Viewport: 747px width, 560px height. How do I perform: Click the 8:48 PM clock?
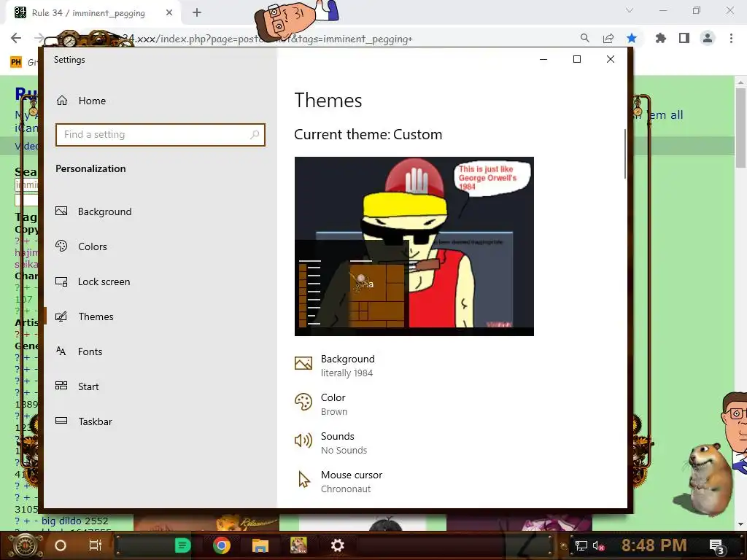[654, 545]
